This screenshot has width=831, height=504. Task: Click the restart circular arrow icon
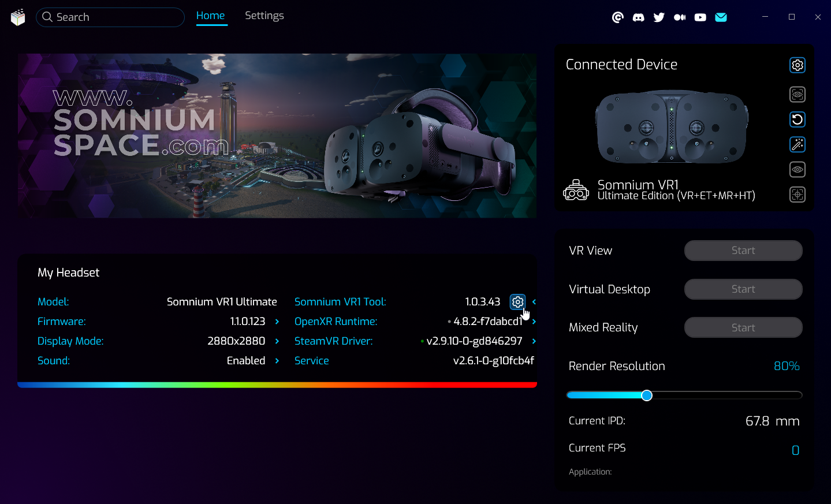[798, 120]
